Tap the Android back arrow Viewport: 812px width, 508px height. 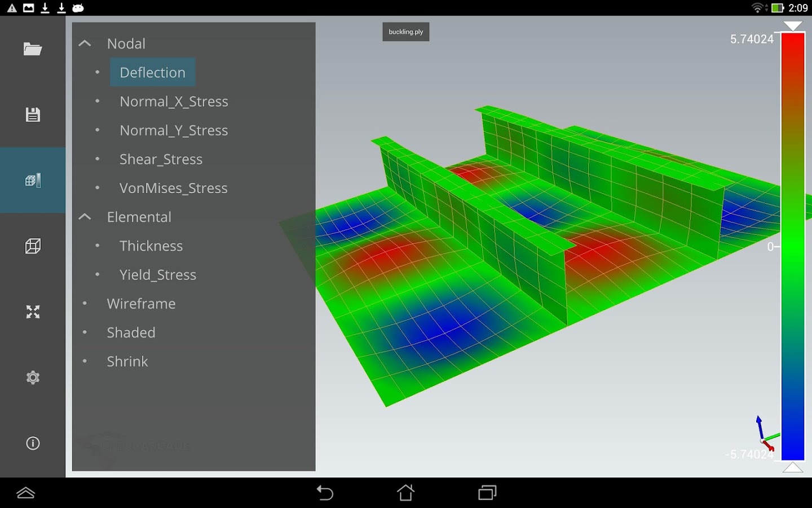point(325,493)
